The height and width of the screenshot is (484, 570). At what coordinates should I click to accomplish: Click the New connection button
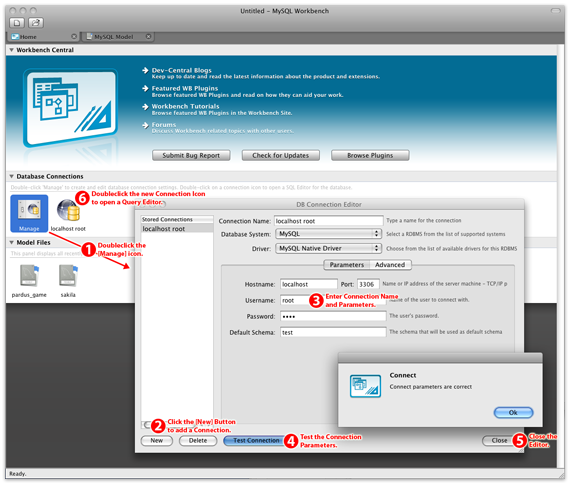157,440
